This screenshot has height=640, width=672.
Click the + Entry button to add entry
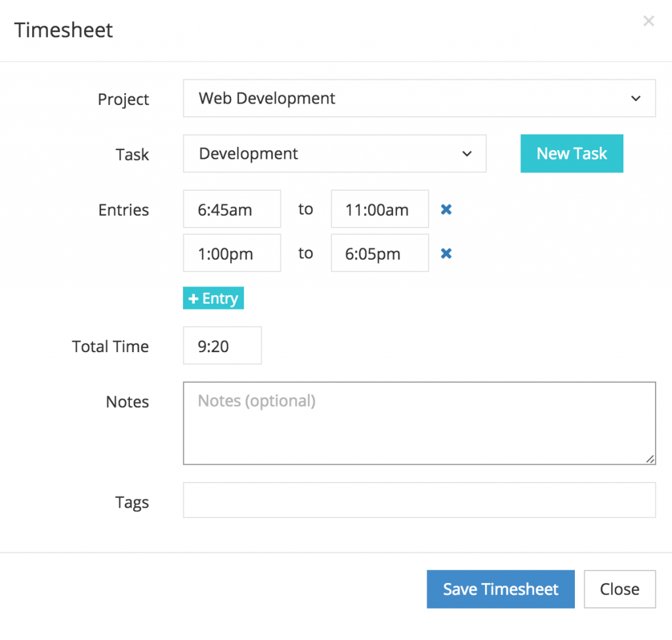click(x=213, y=298)
